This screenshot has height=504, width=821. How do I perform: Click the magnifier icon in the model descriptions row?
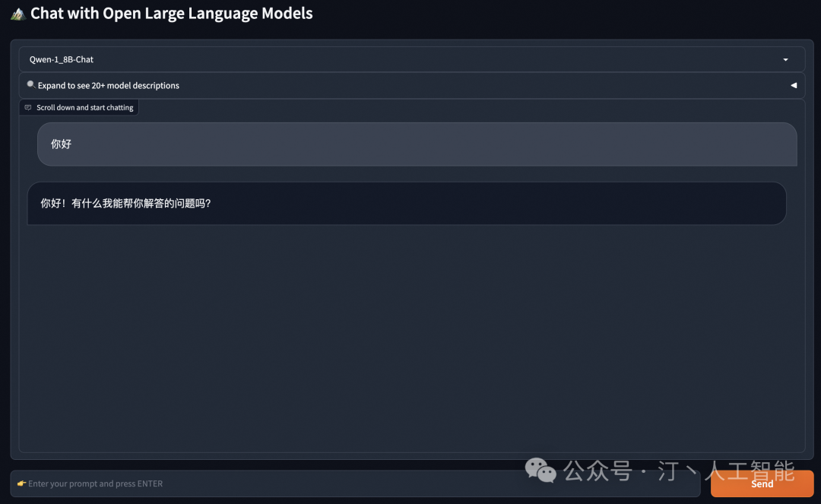coord(30,84)
